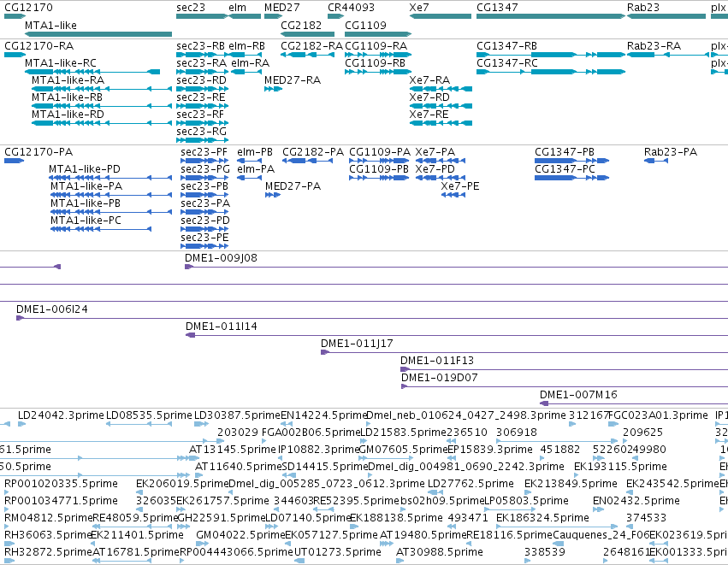Select transcript Xe7-RA

tap(441, 89)
